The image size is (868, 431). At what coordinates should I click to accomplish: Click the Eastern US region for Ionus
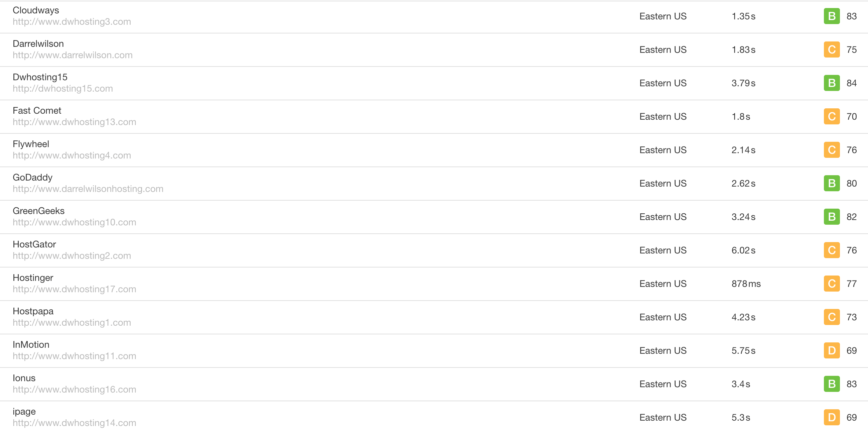pos(663,384)
